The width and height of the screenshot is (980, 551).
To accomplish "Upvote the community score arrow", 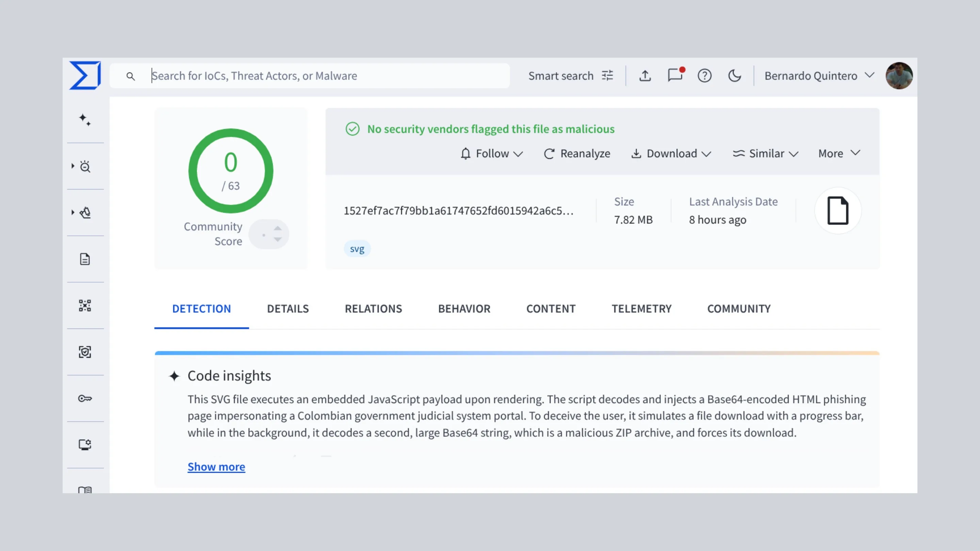I will [x=278, y=228].
